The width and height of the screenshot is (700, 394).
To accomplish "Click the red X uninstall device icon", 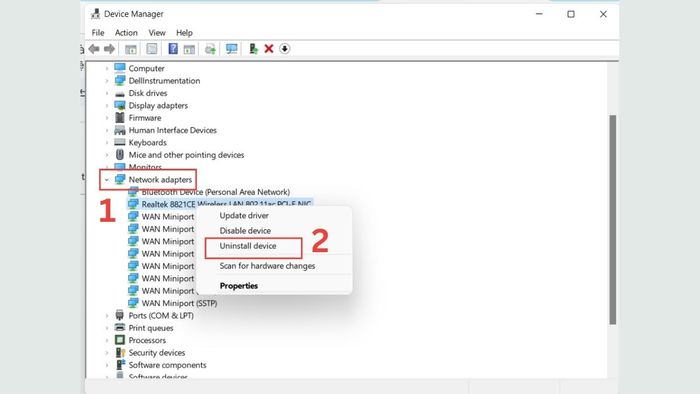I will 269,49.
